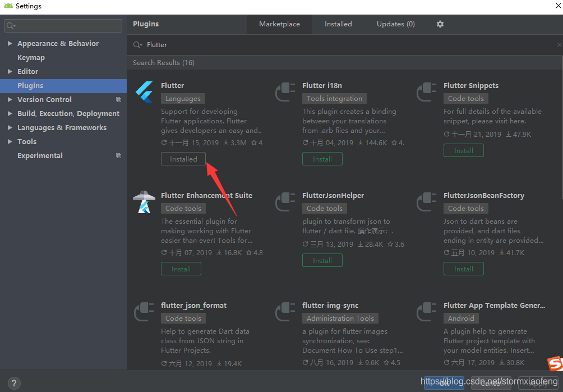Click the magnifier icon in settings search
The width and height of the screenshot is (563, 392).
11,26
